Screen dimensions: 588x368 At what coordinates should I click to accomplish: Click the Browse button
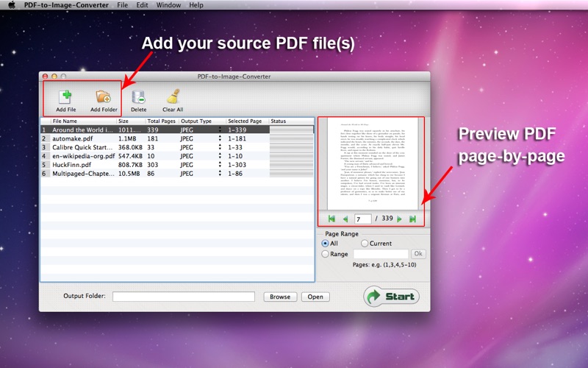coord(280,297)
